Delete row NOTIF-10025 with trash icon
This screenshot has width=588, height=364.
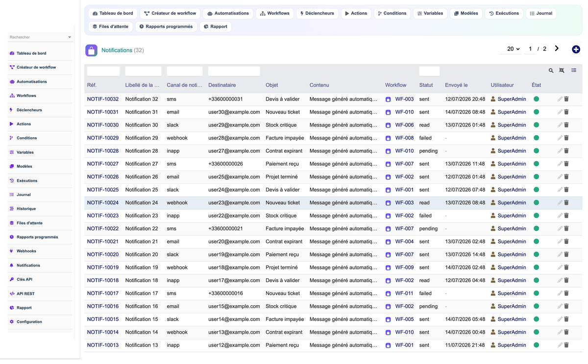pos(566,190)
